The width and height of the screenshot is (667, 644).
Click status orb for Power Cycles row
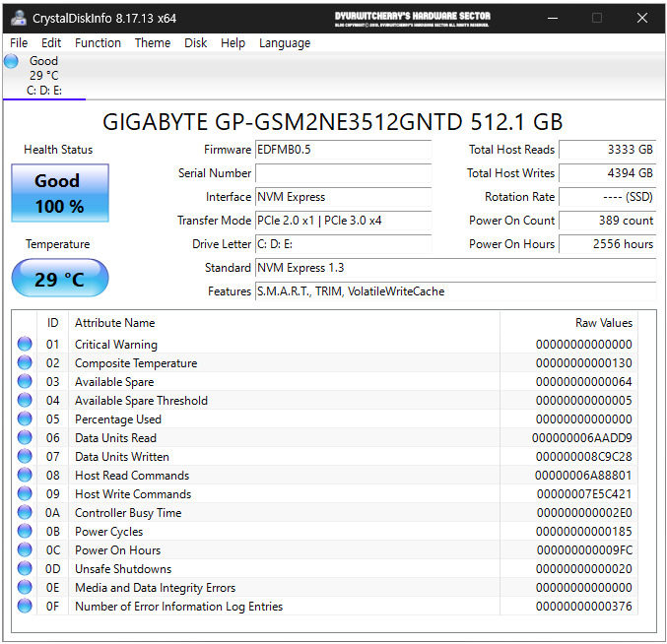pos(25,531)
